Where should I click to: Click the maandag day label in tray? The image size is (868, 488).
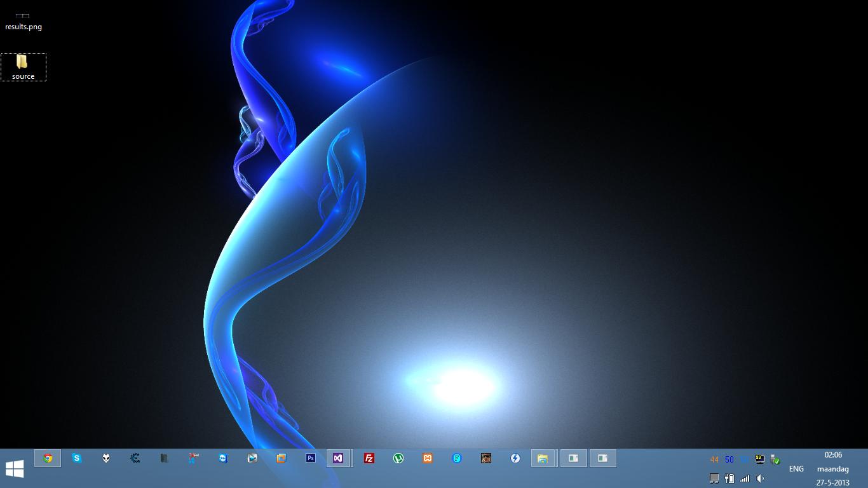tap(833, 469)
